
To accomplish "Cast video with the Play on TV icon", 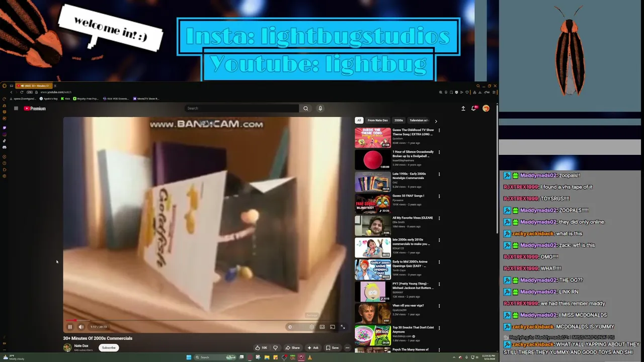I will click(x=333, y=327).
